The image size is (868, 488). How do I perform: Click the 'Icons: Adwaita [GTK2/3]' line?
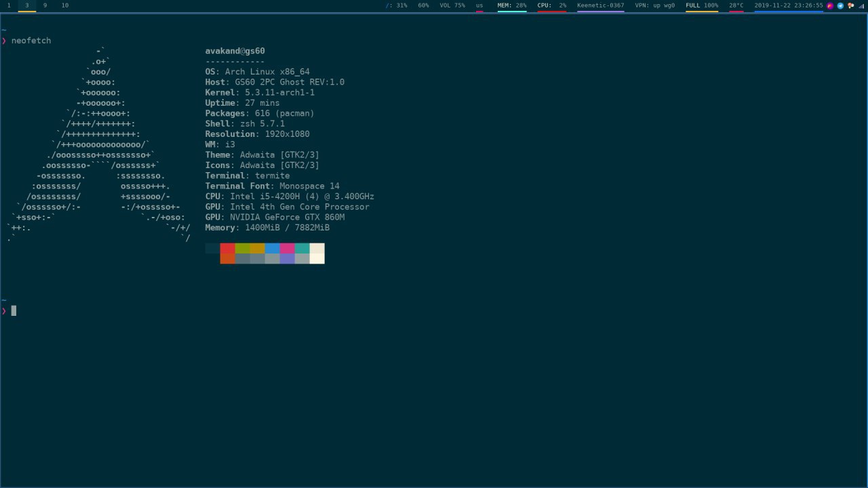coord(262,165)
